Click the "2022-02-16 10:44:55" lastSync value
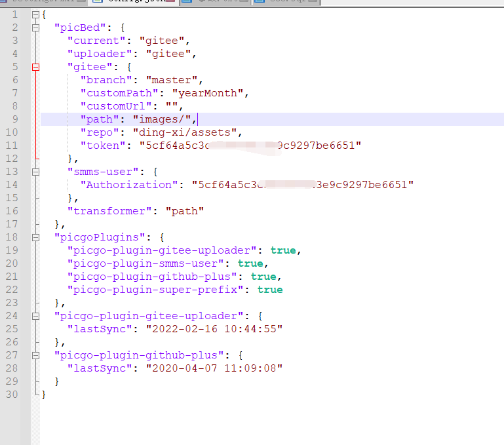504x445 pixels. pyautogui.click(x=214, y=329)
